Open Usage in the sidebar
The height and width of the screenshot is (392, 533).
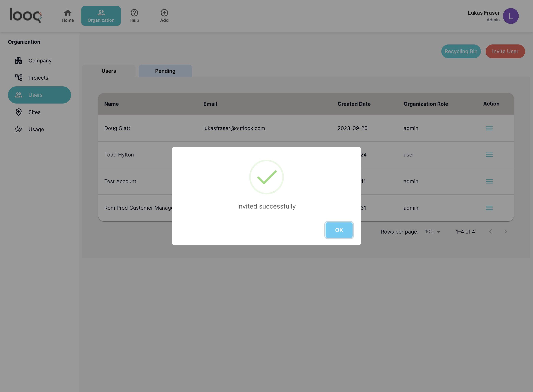[x=36, y=129]
